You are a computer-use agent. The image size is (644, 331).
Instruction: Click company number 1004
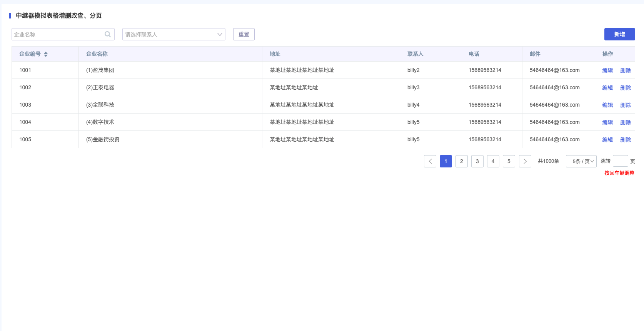pyautogui.click(x=25, y=122)
